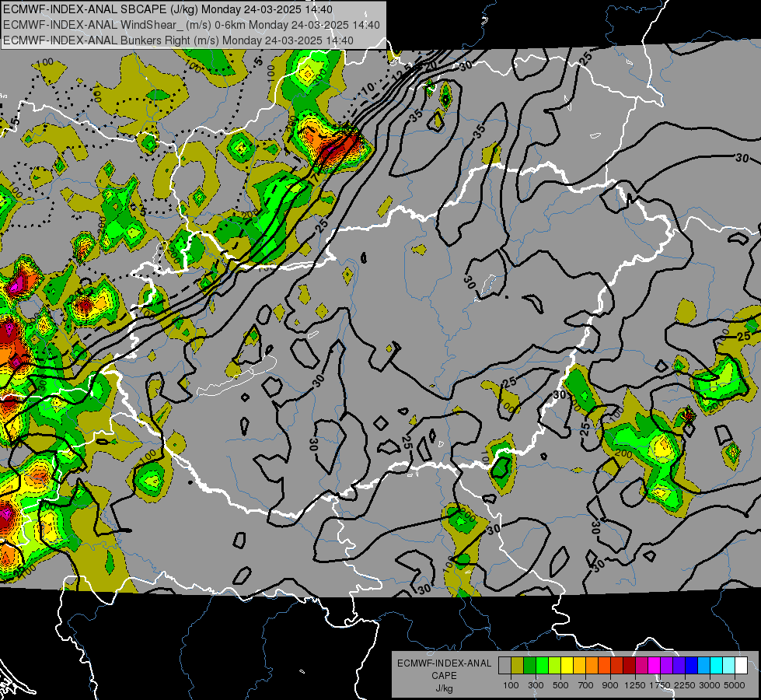The height and width of the screenshot is (700, 761).
Task: Select the SBCAPE (J/kg) title line
Action: pyautogui.click(x=168, y=9)
